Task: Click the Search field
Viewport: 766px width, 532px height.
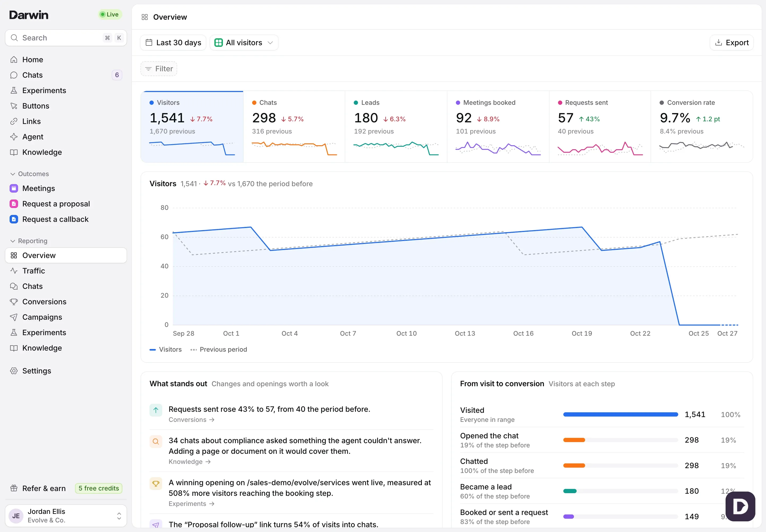Action: (x=66, y=38)
